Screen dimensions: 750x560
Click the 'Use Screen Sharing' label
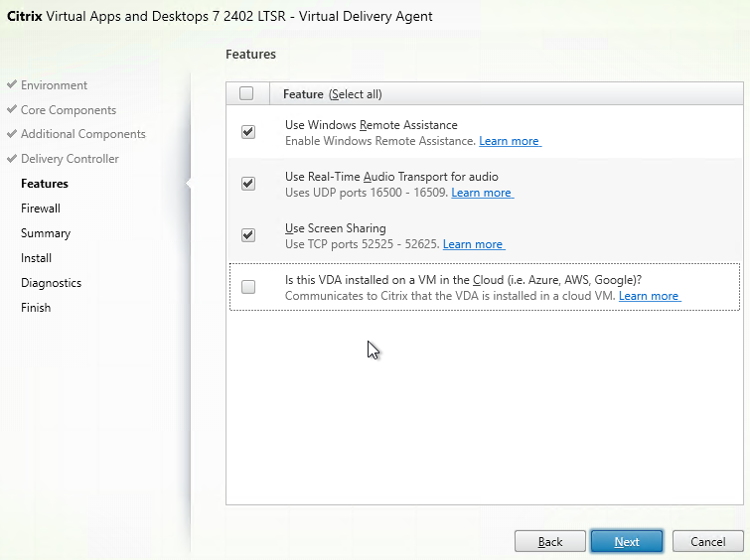click(x=336, y=228)
